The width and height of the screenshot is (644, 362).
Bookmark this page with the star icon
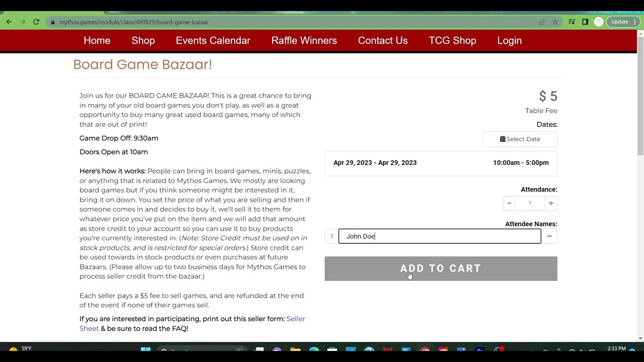point(555,22)
